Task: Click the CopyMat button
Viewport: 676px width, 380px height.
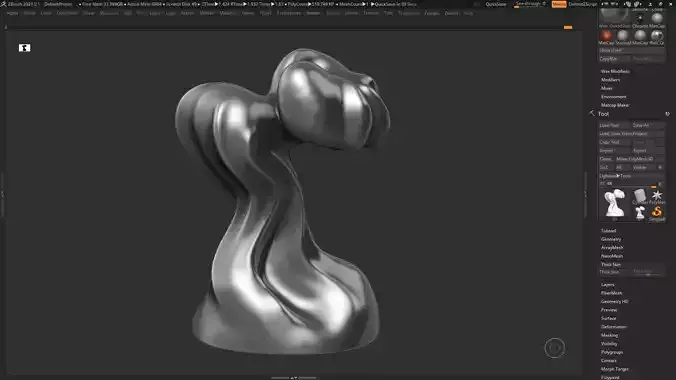Action: [615, 59]
